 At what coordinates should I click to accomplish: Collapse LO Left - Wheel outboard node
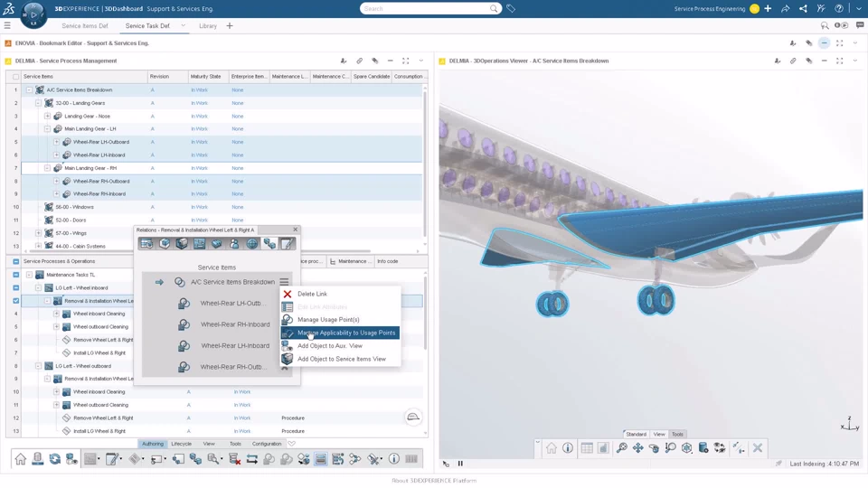[x=38, y=366]
